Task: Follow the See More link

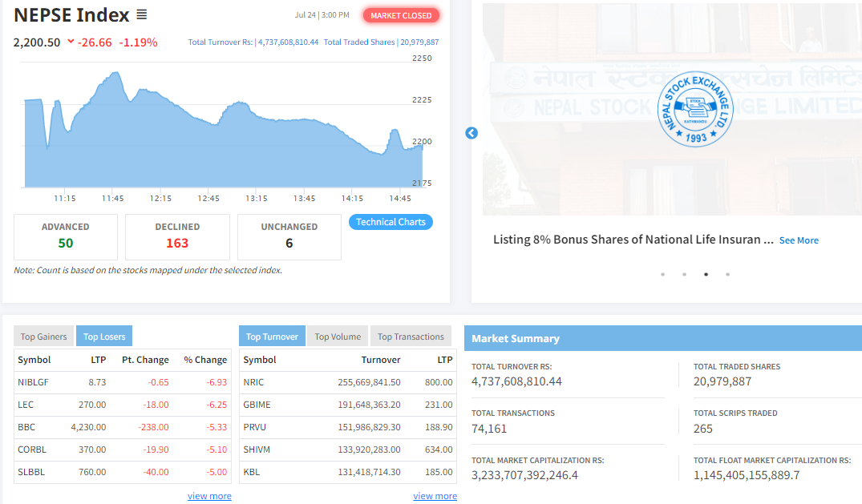Action: pos(799,240)
